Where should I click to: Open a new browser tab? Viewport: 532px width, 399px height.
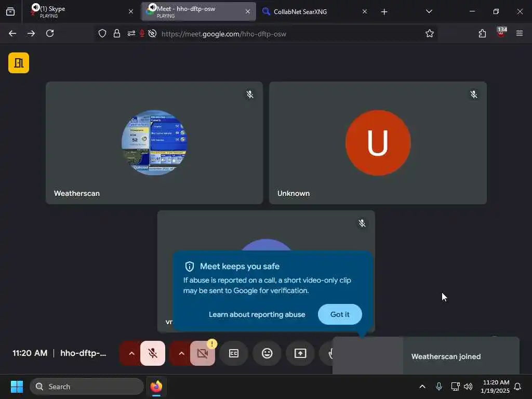[384, 12]
